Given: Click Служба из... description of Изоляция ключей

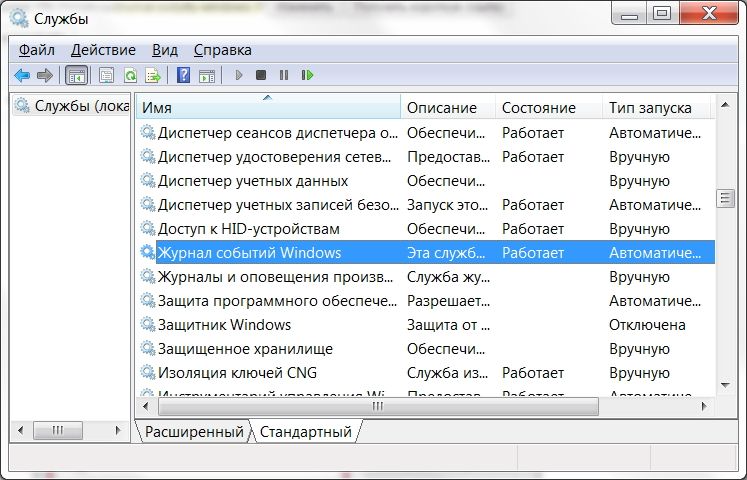Looking at the screenshot, I should point(447,373).
